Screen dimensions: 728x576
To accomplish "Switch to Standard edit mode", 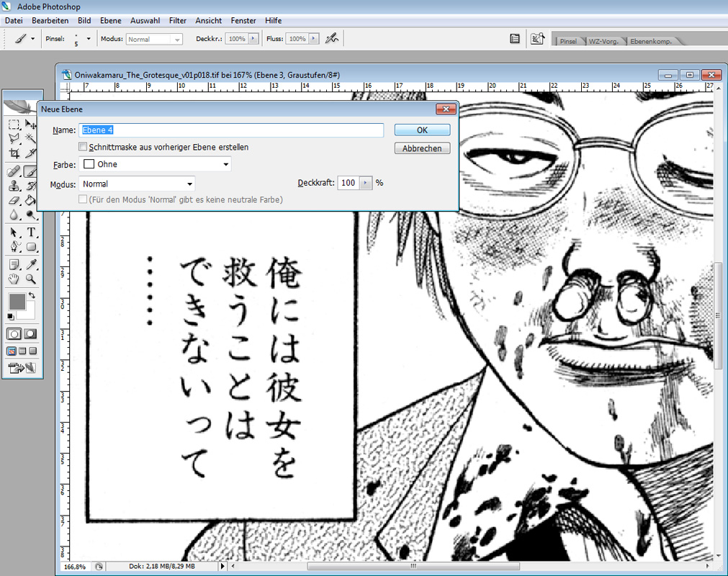I will (14, 333).
